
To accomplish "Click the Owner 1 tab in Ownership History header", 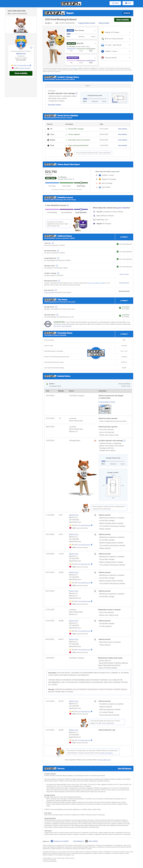I will pos(124,334).
